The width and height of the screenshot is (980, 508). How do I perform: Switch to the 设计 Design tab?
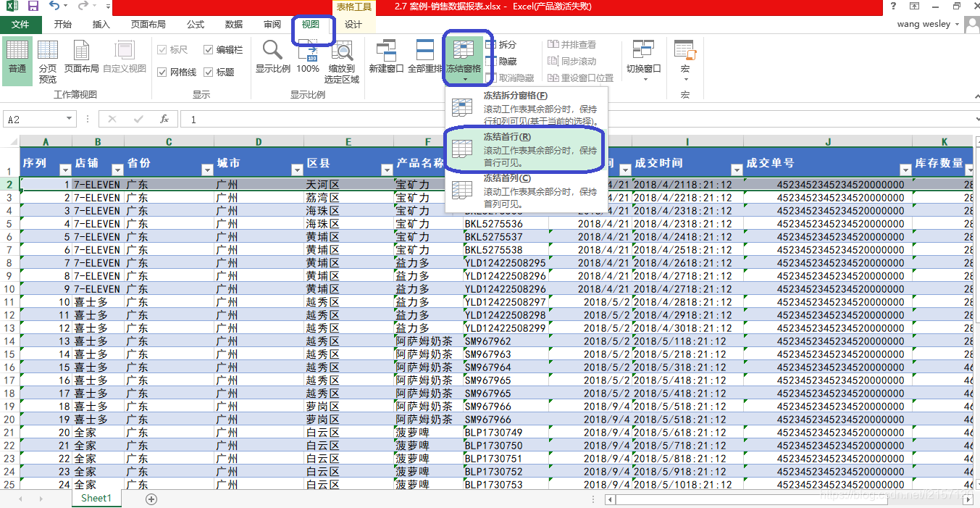coord(353,25)
